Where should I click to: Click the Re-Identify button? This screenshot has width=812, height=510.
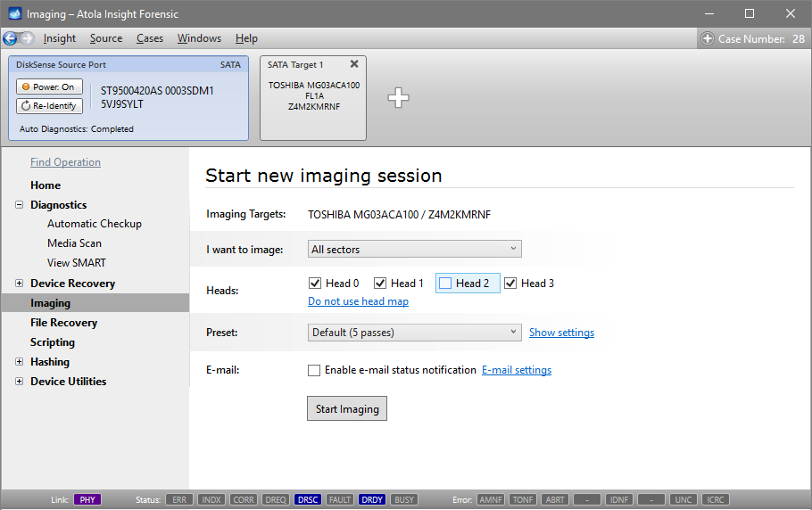(49, 105)
